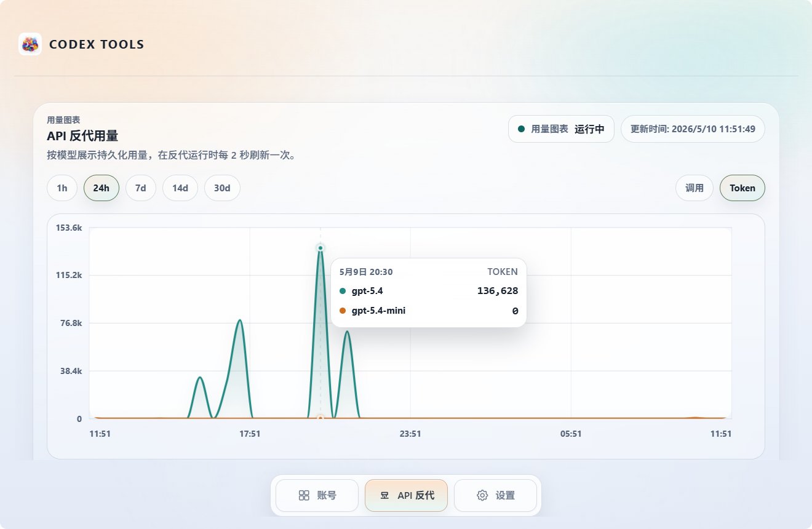Click the 17:51 x-axis label
The height and width of the screenshot is (529, 812).
pos(250,434)
